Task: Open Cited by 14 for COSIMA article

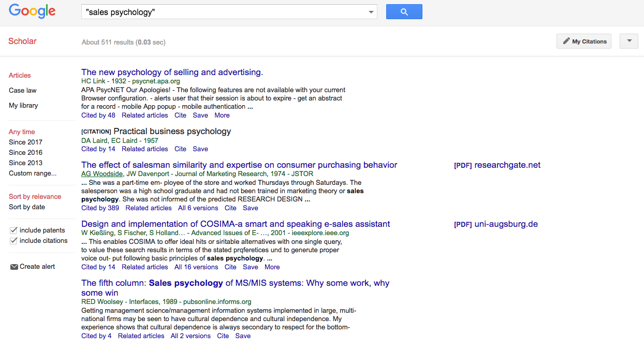Action: coord(98,267)
